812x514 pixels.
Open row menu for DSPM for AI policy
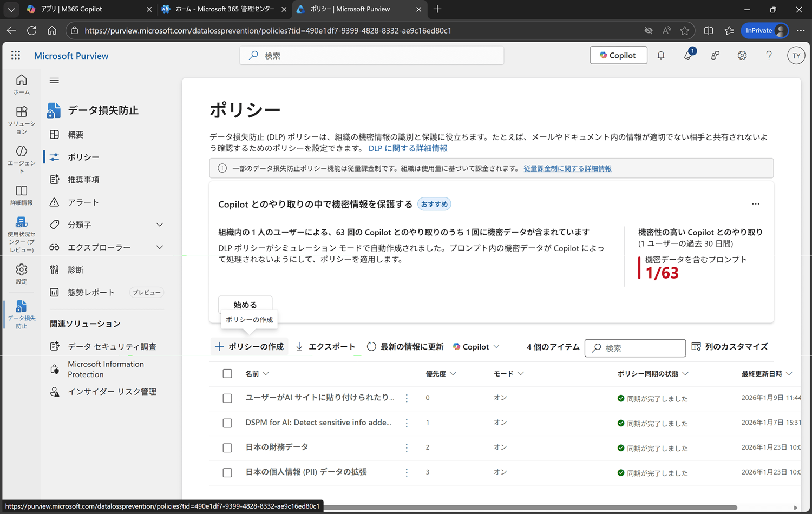pos(407,423)
